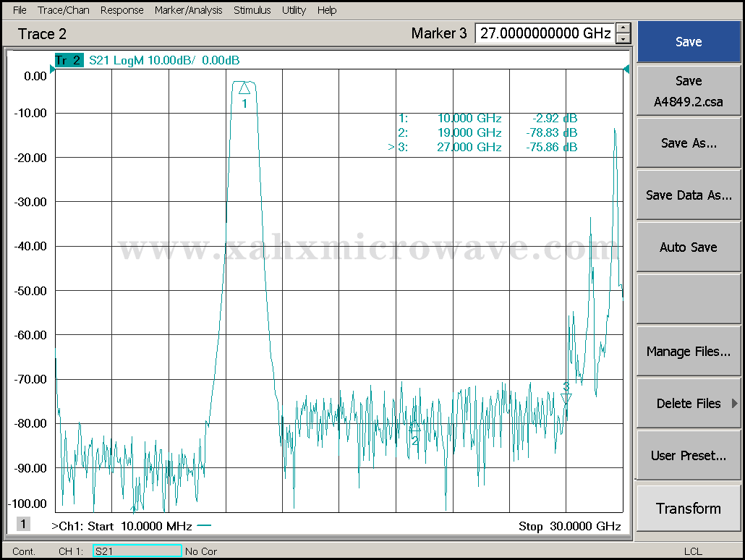
Task: Click the S21 LogM 10.00dB/ 0.00dB trace status text
Action: (x=164, y=60)
